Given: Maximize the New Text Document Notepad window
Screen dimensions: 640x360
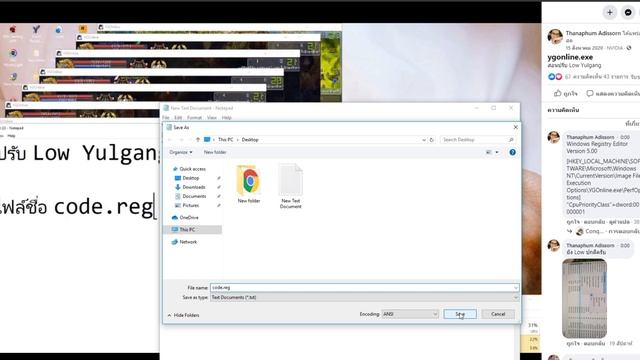Looking at the screenshot, I should point(493,108).
